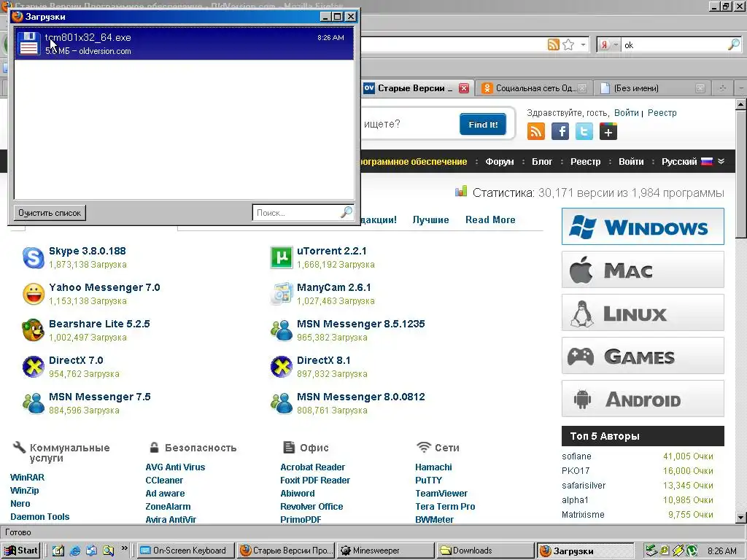Click the Google plus share icon

pos(608,131)
